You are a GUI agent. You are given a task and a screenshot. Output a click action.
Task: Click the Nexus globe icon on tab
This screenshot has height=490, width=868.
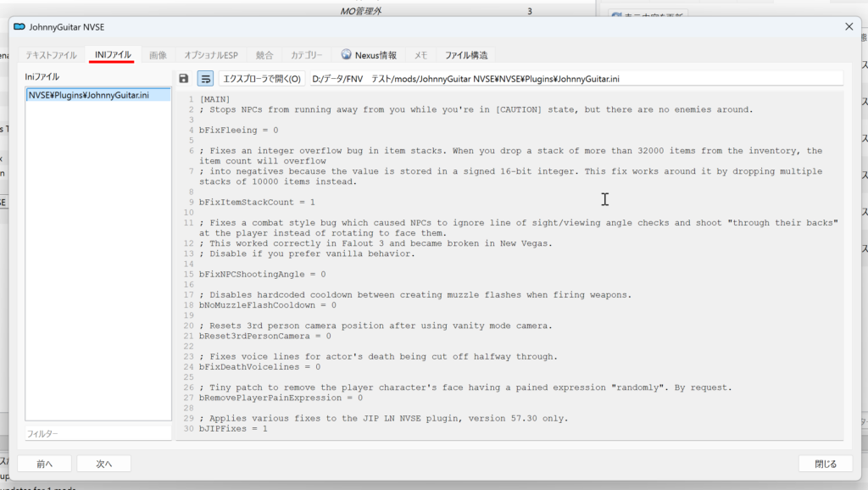click(347, 55)
